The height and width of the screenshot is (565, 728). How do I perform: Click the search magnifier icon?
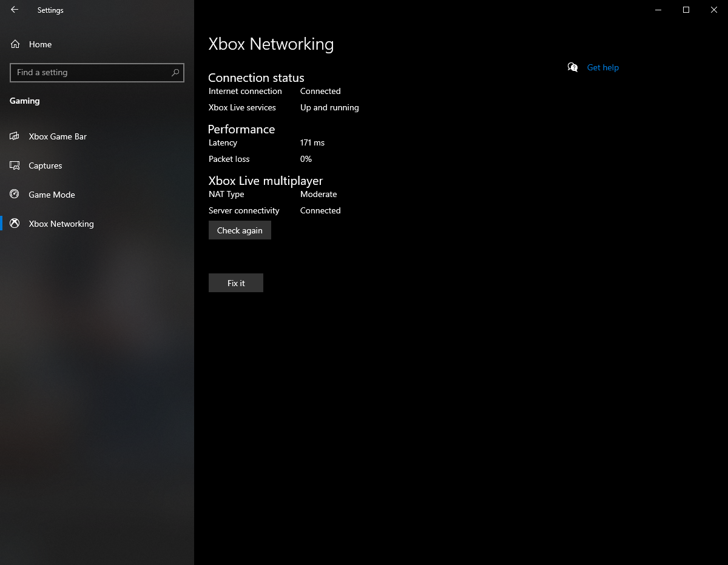(175, 72)
